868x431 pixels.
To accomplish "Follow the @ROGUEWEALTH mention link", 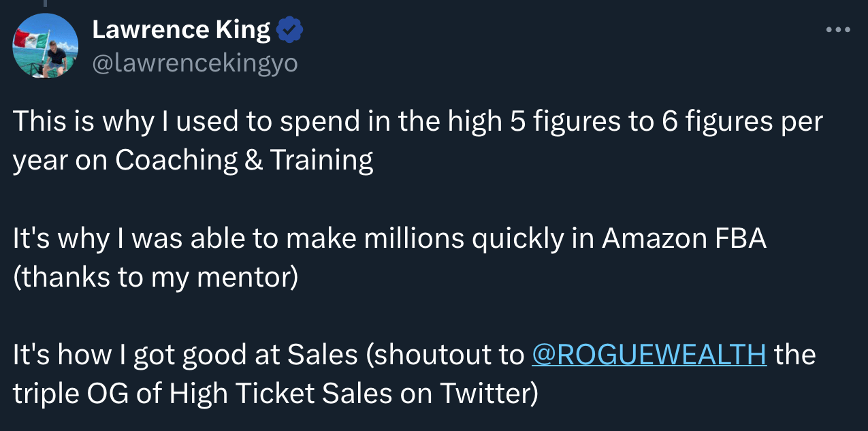I will point(649,355).
